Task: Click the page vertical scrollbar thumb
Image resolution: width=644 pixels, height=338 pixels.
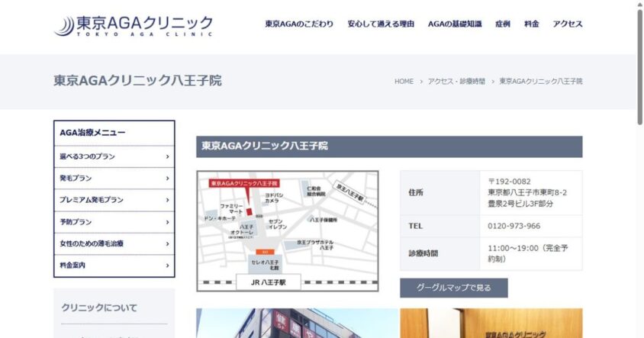Action: click(640, 68)
